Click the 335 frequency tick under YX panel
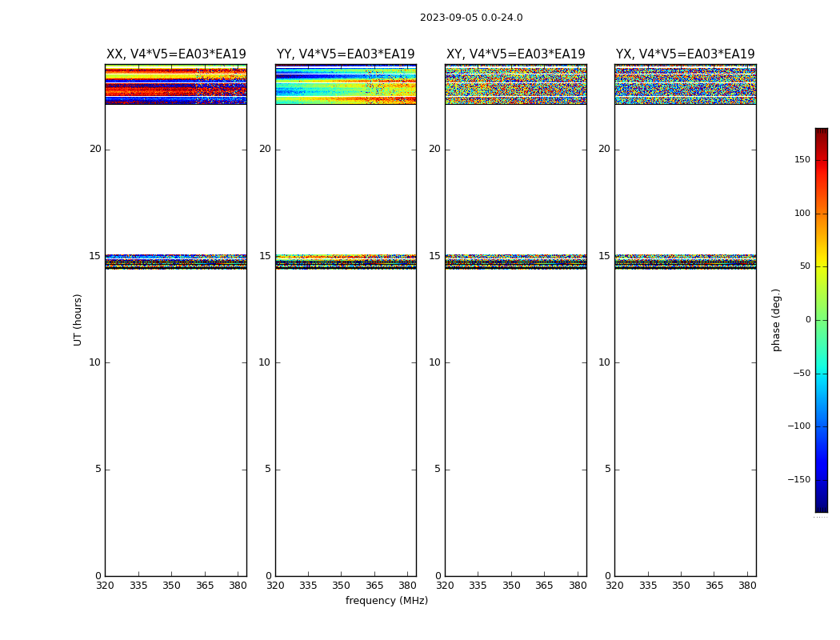 (x=648, y=586)
